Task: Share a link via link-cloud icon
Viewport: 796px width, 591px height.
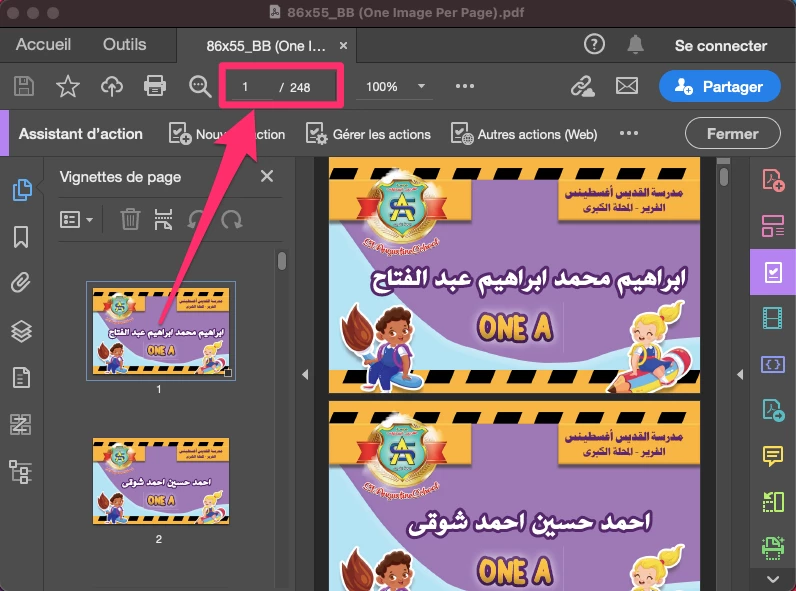Action: click(x=582, y=86)
